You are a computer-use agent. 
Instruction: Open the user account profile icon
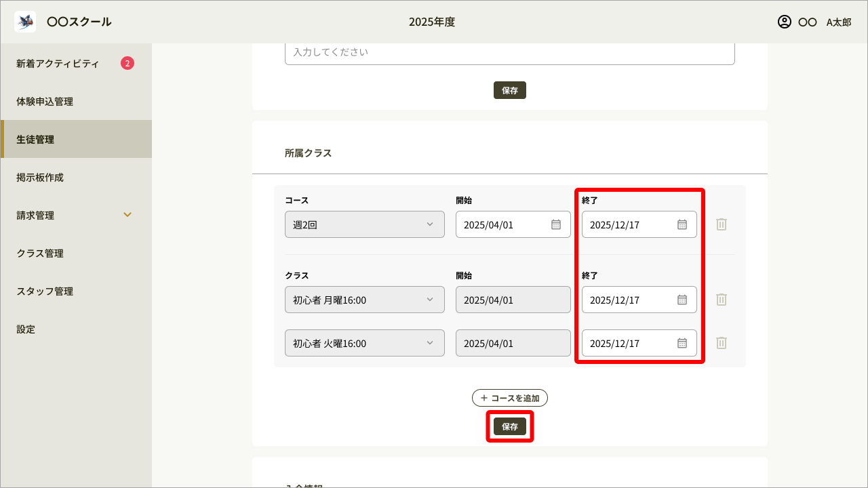[785, 22]
